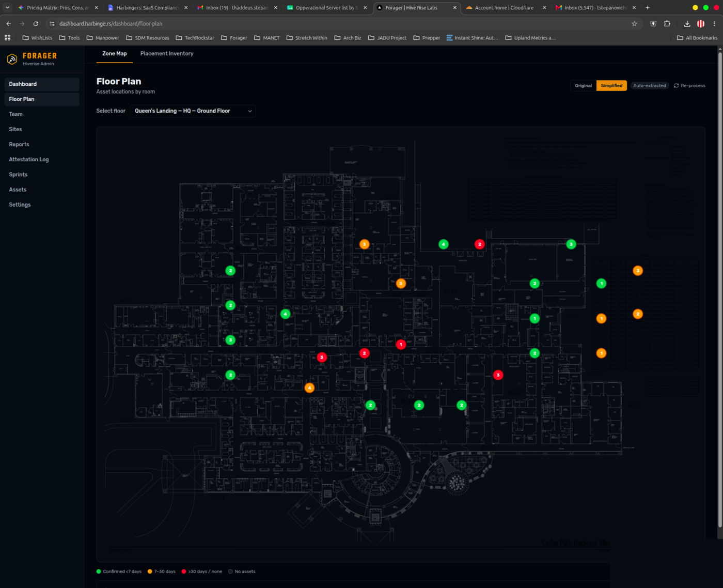Image resolution: width=723 pixels, height=588 pixels.
Task: Open the Stretch Within bookmark folder
Action: click(x=307, y=38)
